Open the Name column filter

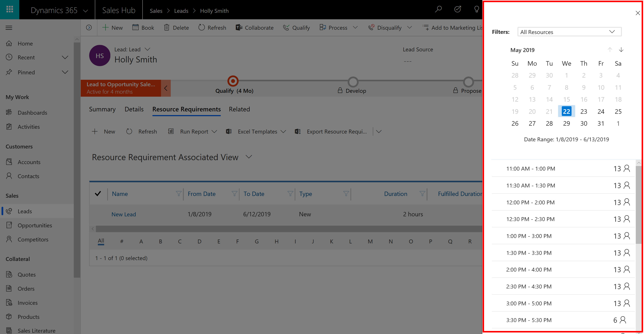click(x=179, y=194)
